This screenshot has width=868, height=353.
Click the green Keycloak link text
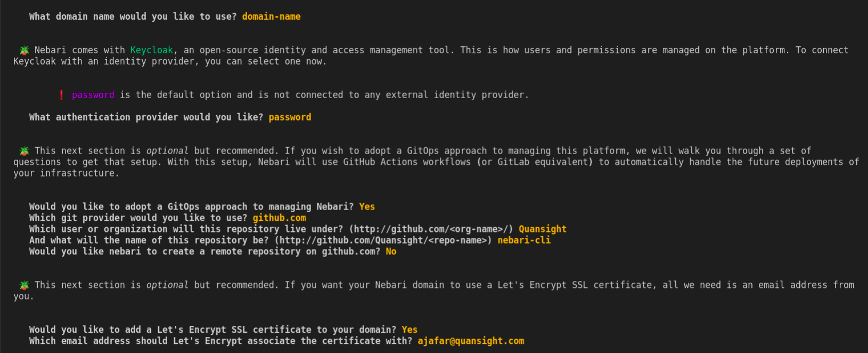tap(152, 50)
